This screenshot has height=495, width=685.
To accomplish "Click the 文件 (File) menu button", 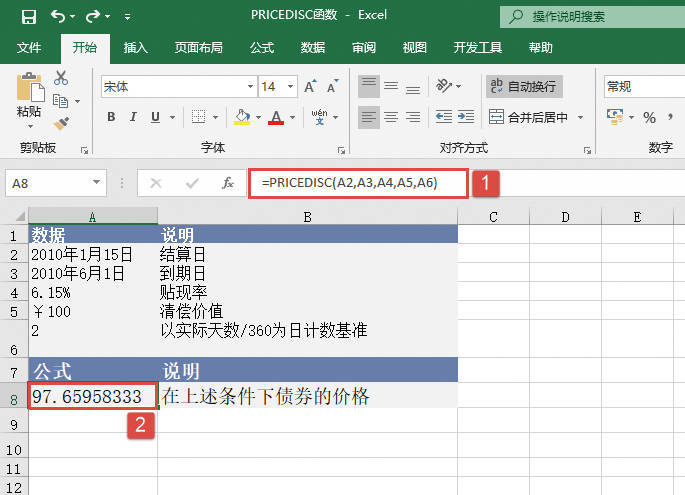I will pyautogui.click(x=29, y=48).
